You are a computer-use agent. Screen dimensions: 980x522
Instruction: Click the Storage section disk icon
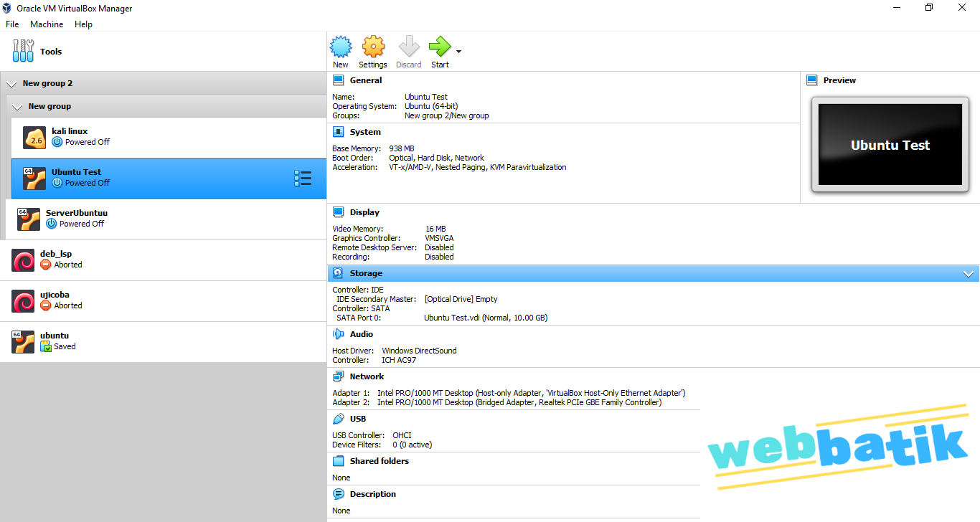339,273
